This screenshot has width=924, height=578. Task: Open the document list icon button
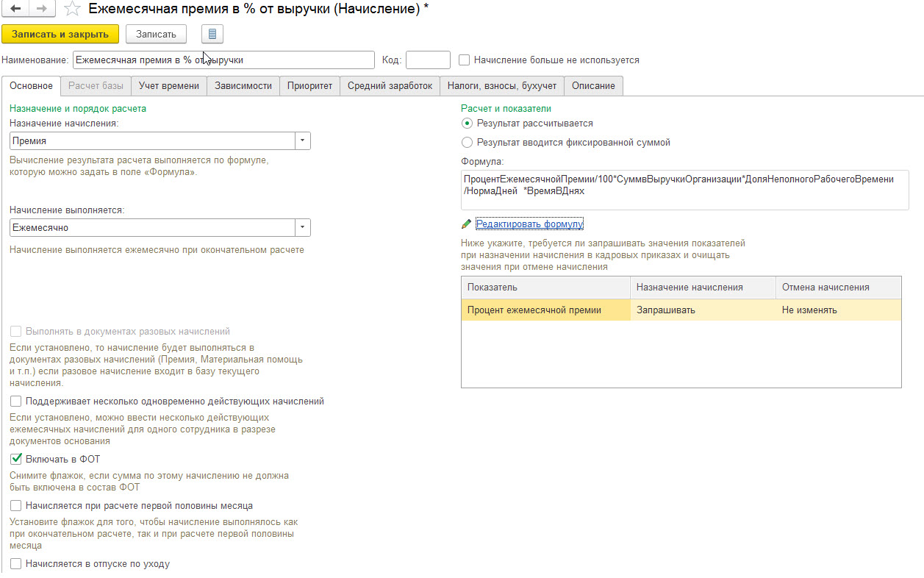tap(212, 35)
